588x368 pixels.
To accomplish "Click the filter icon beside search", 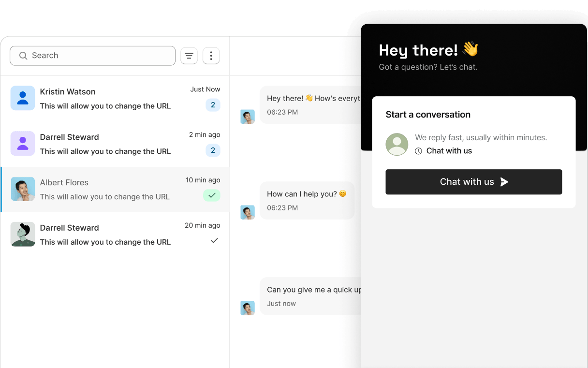I will 189,56.
